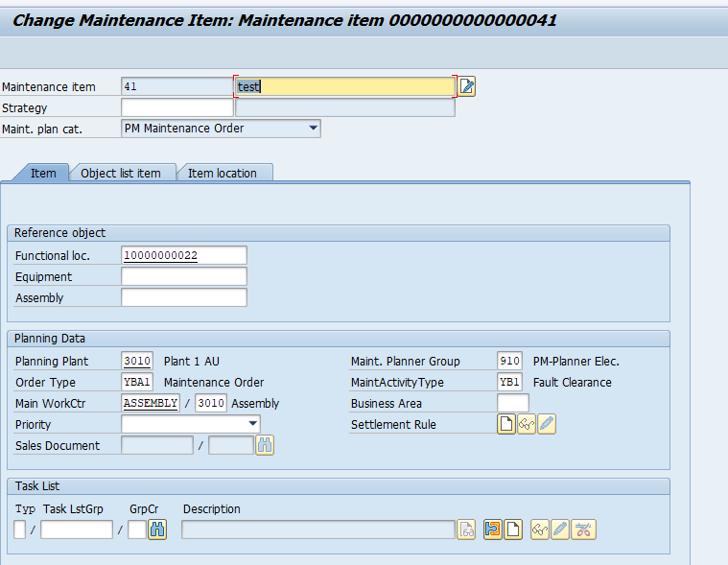
Task: Select the Item tab
Action: [43, 173]
